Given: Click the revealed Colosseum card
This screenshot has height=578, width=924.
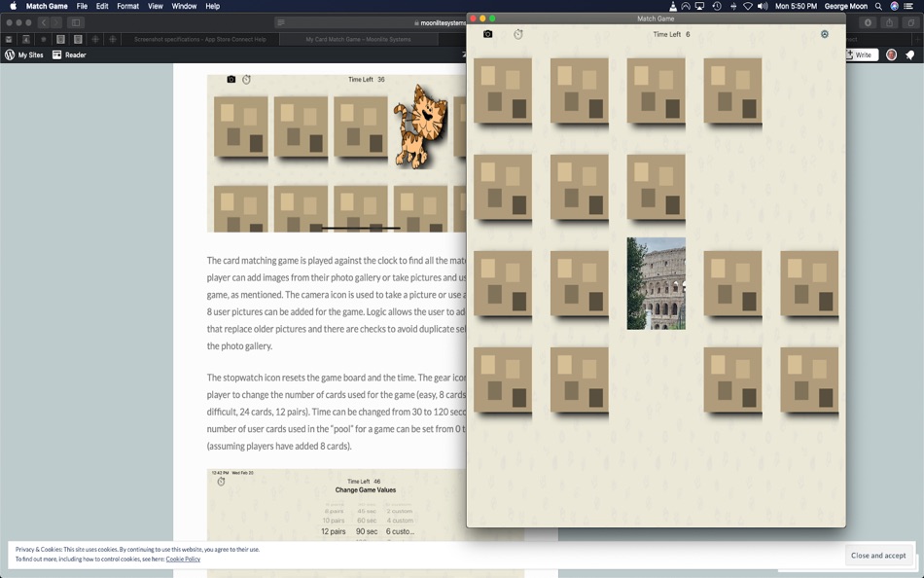Looking at the screenshot, I should pyautogui.click(x=656, y=283).
